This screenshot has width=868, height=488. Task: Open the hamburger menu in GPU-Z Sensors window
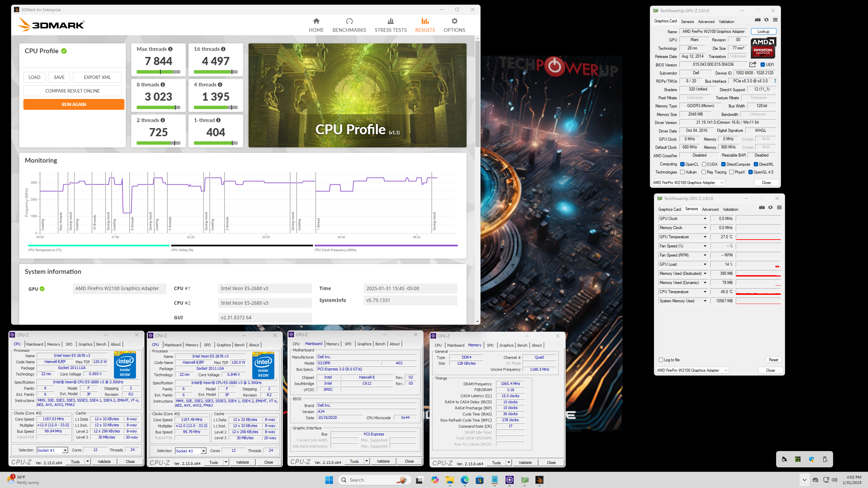click(x=779, y=208)
